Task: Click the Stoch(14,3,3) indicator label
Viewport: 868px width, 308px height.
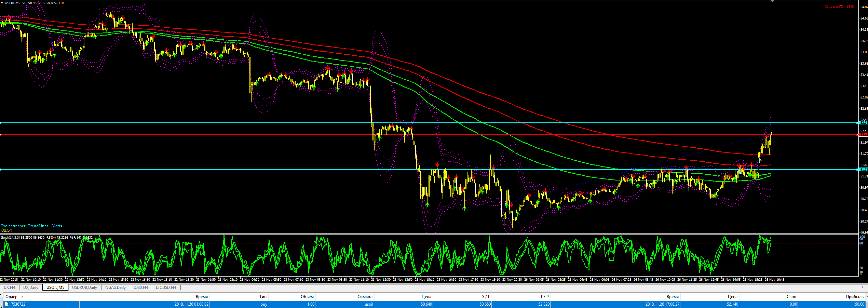Action: coord(10,237)
